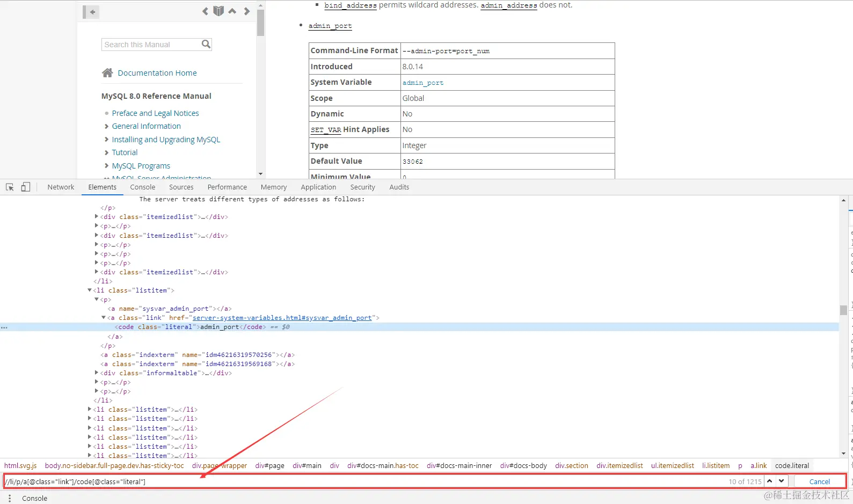Viewport: 853px width, 504px height.
Task: Open the manual start book icon
Action: 218,11
